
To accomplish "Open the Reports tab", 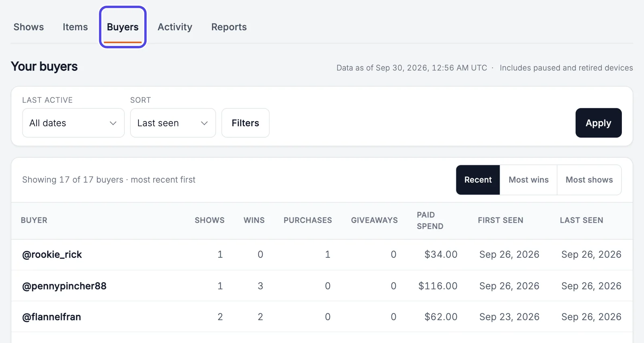I will point(229,27).
